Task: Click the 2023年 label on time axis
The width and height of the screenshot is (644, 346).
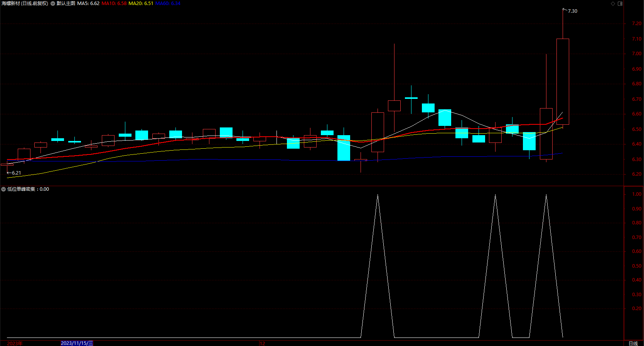Action: (x=15, y=343)
